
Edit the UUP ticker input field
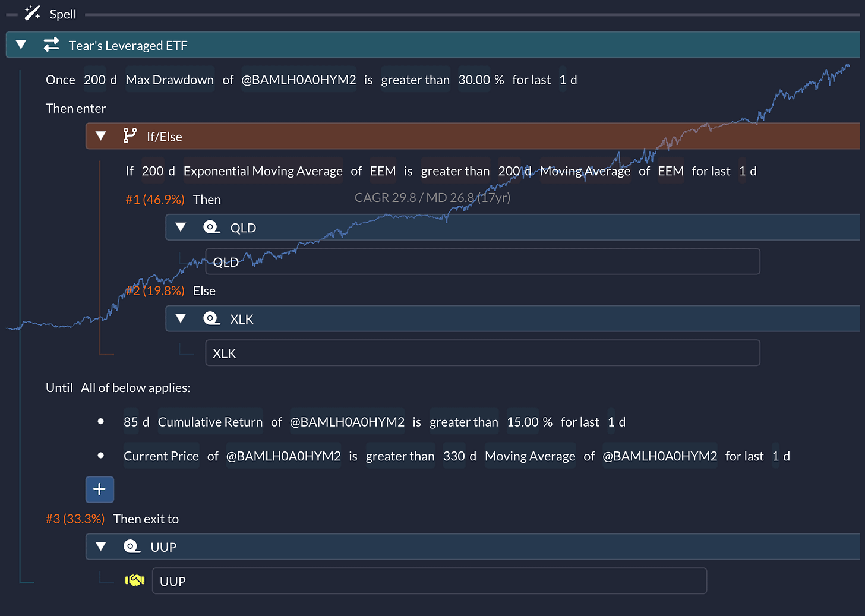[430, 581]
